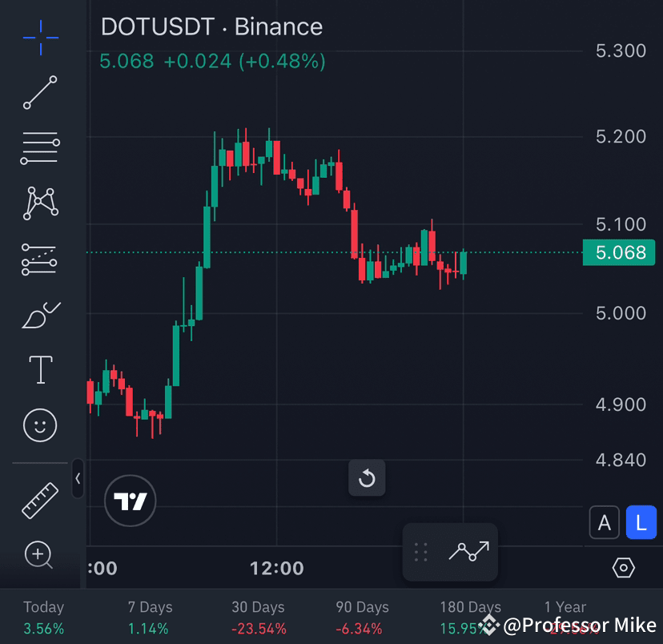Image resolution: width=663 pixels, height=644 pixels.
Task: Select the crosshair cursor tool
Action: click(x=40, y=36)
